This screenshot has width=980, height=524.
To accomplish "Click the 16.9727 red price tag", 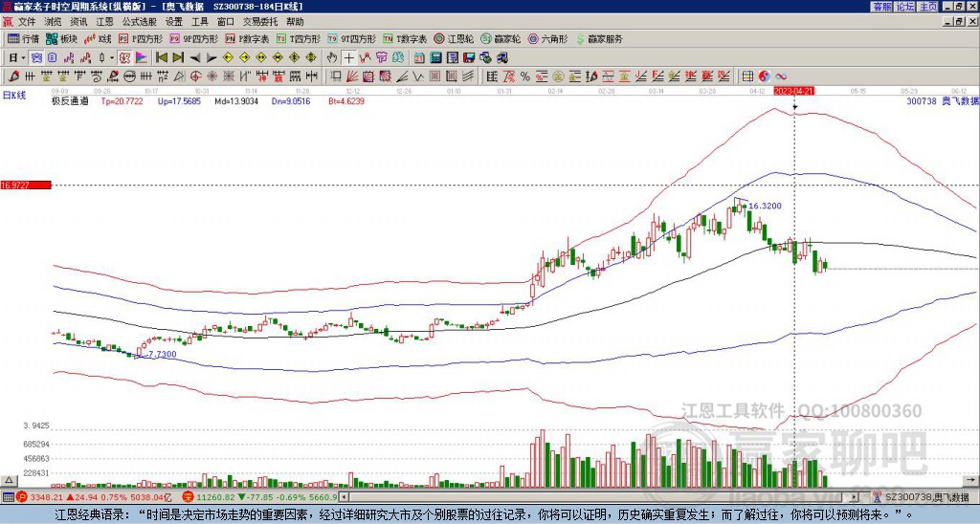I will click(x=25, y=186).
